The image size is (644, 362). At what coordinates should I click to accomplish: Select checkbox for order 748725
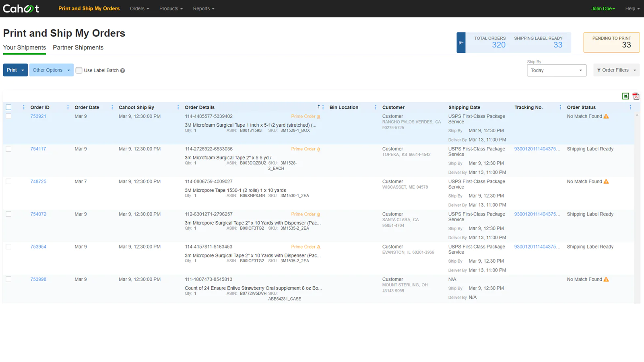8,181
